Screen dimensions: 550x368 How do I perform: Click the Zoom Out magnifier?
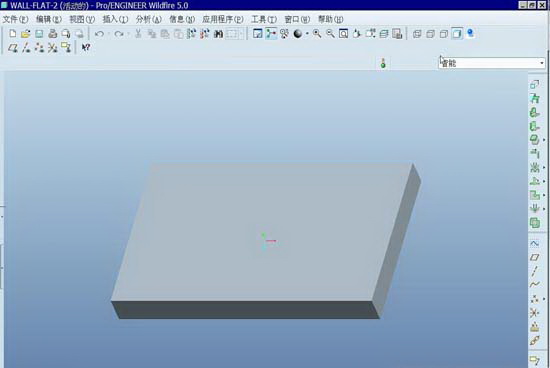pos(330,34)
